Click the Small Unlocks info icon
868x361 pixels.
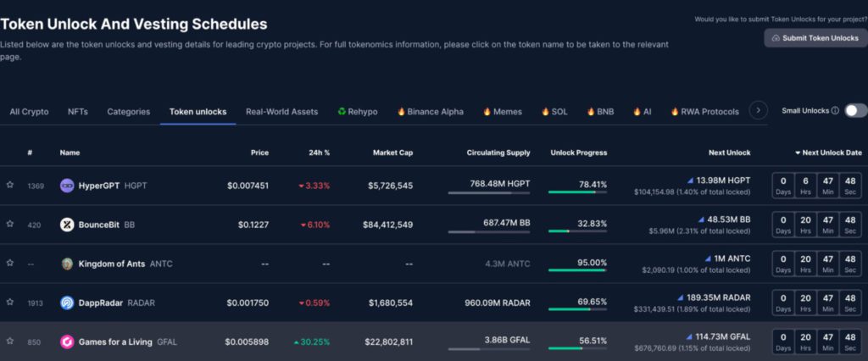pos(835,111)
